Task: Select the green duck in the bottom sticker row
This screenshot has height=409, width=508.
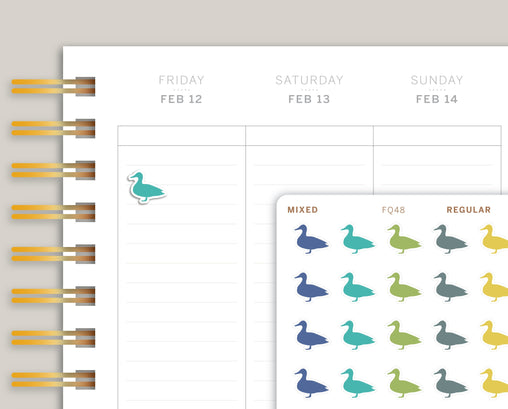Action: point(404,383)
